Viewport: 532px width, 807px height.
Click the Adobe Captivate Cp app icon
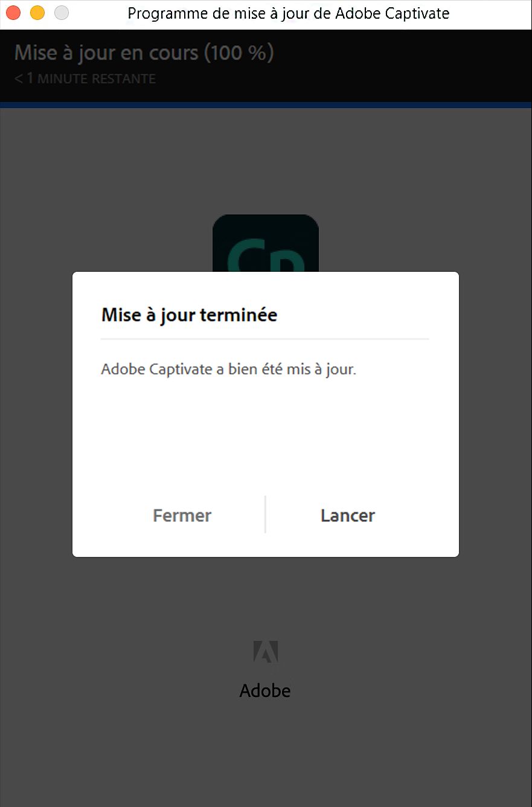(x=266, y=243)
